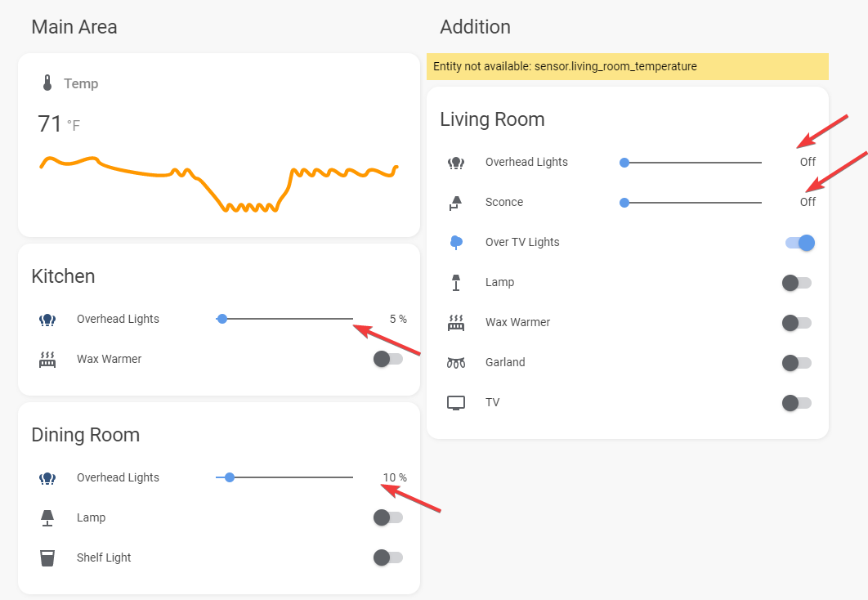The height and width of the screenshot is (600, 868).
Task: Click the thermometer icon on the Temp card
Action: (47, 83)
